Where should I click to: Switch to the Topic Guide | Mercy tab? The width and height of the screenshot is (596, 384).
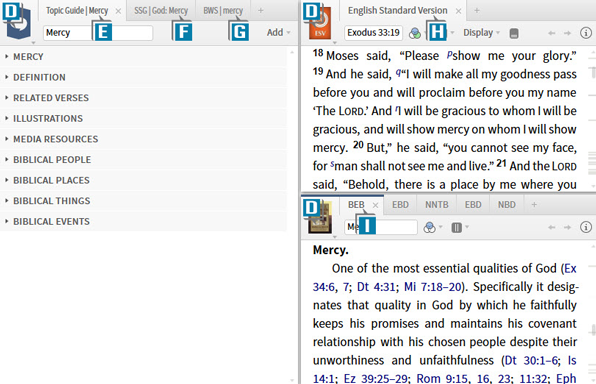tap(77, 11)
